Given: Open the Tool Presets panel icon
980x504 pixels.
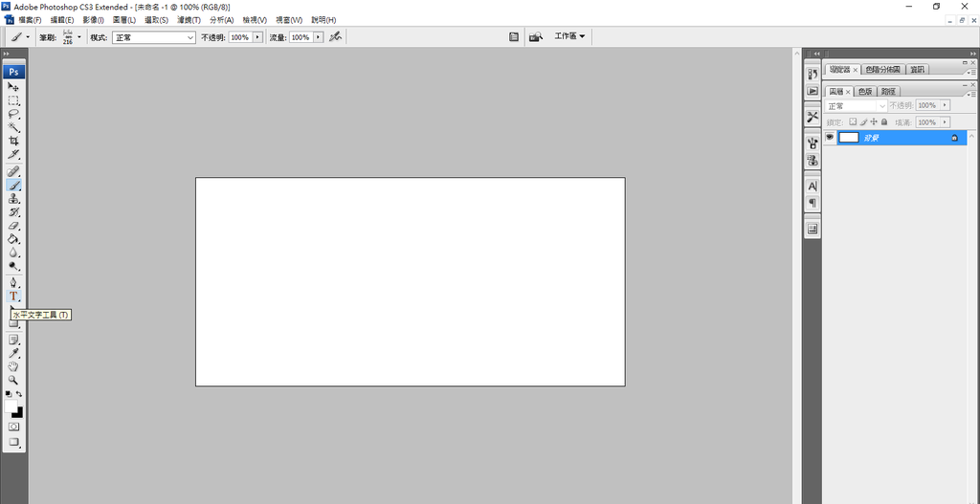Looking at the screenshot, I should [x=813, y=117].
